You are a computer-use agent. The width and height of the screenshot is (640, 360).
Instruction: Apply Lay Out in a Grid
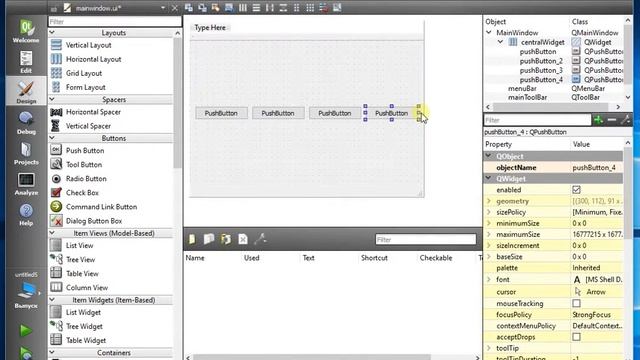tap(310, 7)
